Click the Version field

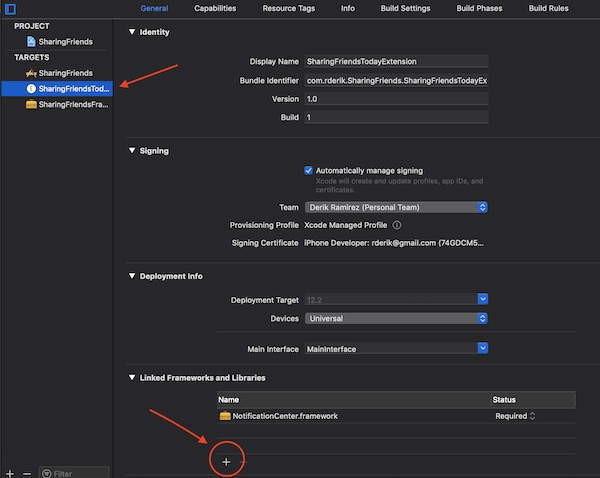point(396,99)
